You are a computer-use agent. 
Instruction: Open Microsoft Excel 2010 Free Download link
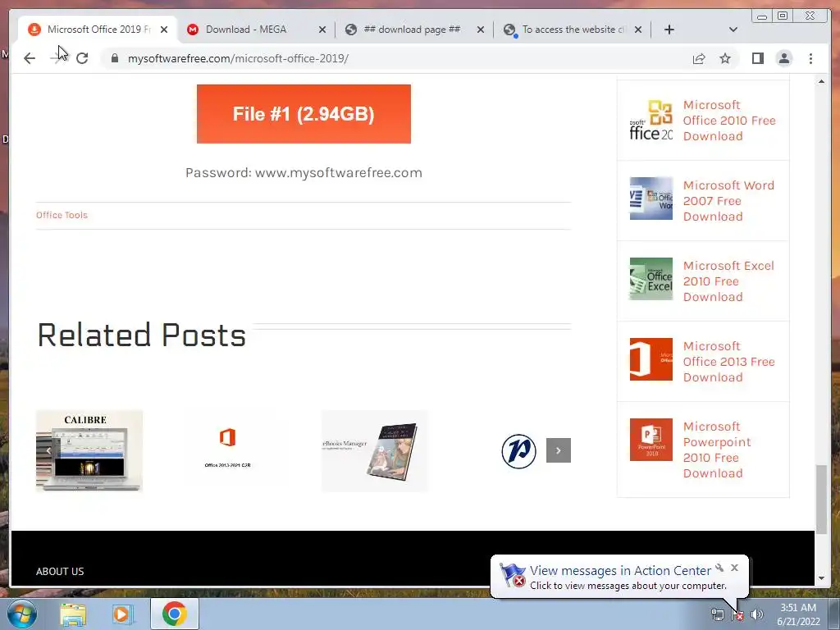(728, 281)
